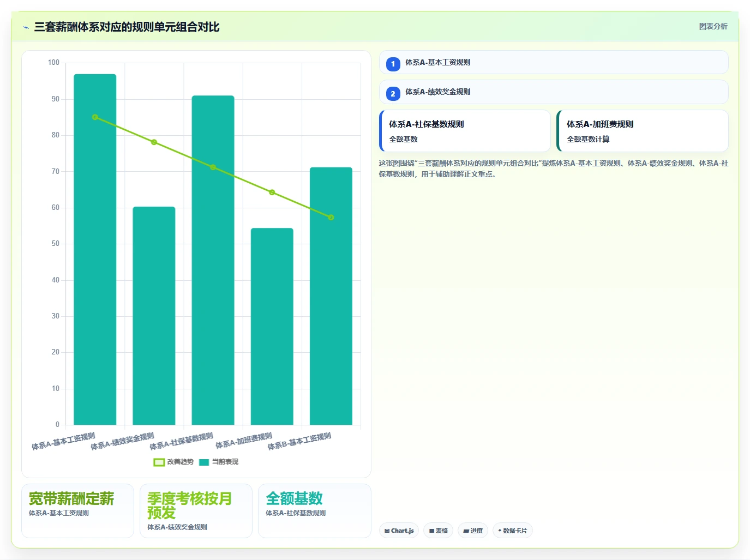Image resolution: width=750 pixels, height=560 pixels.
Task: Click the bar for 体系A-基本工资规则
Action: click(95, 249)
